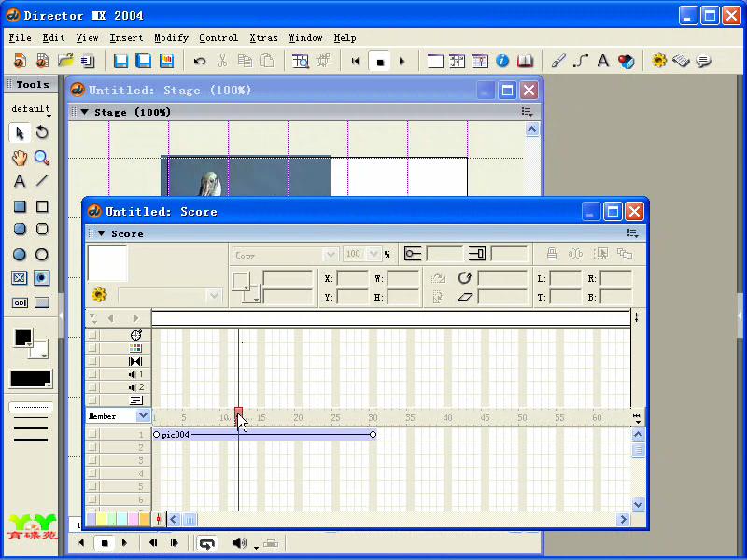Image resolution: width=747 pixels, height=560 pixels.
Task: Select the pic004 sprite span
Action: (264, 434)
